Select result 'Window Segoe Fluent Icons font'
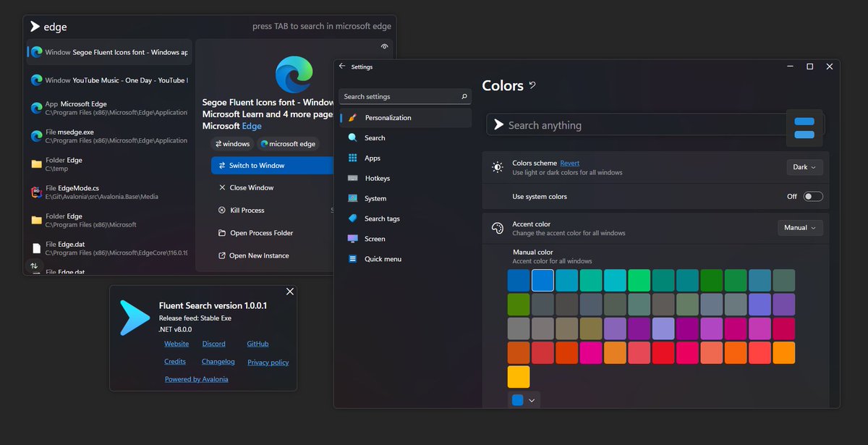The width and height of the screenshot is (868, 445). [109, 52]
